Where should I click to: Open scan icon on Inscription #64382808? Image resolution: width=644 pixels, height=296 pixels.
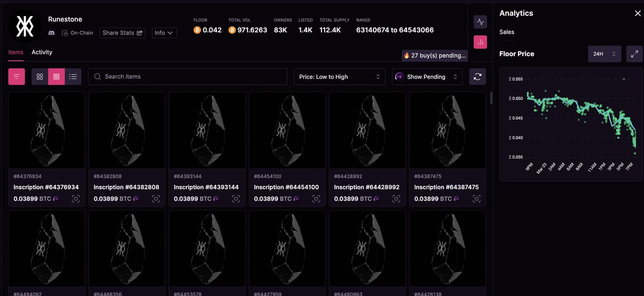156,199
